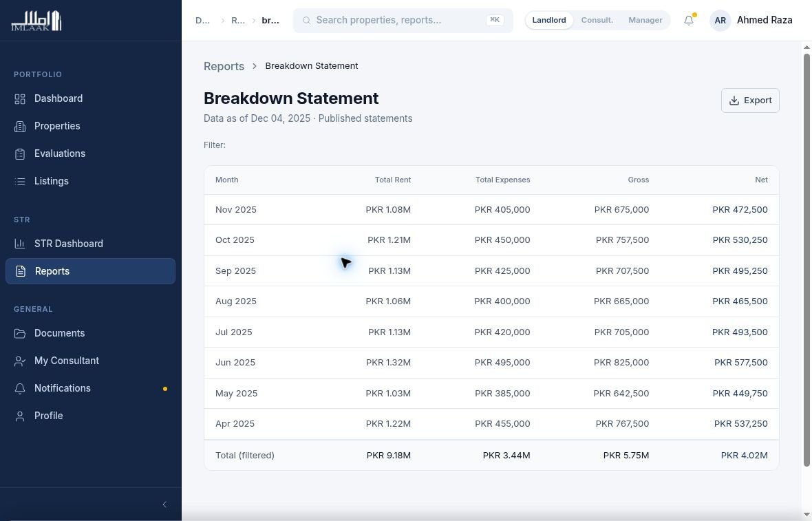The width and height of the screenshot is (812, 521).
Task: Click the Total Rent column header
Action: pos(392,180)
